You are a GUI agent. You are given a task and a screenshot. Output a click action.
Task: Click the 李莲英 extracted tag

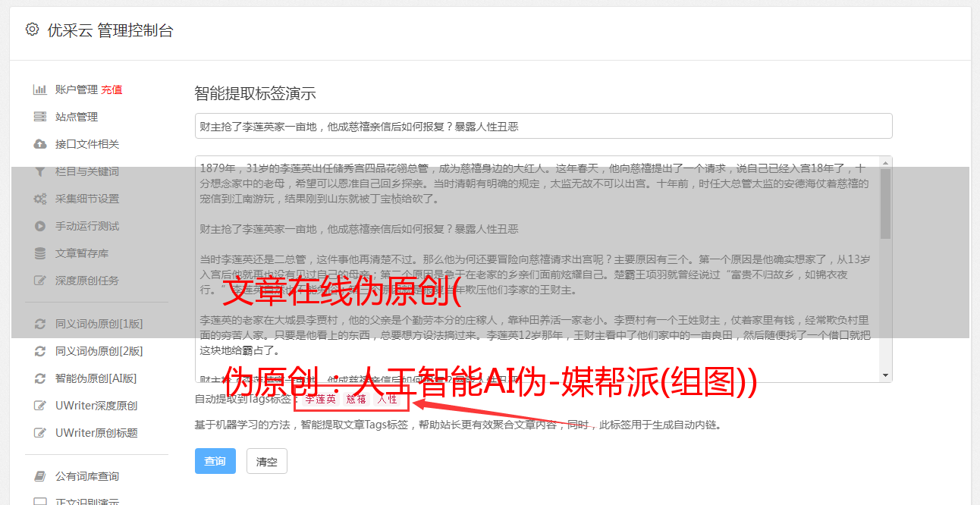(319, 399)
